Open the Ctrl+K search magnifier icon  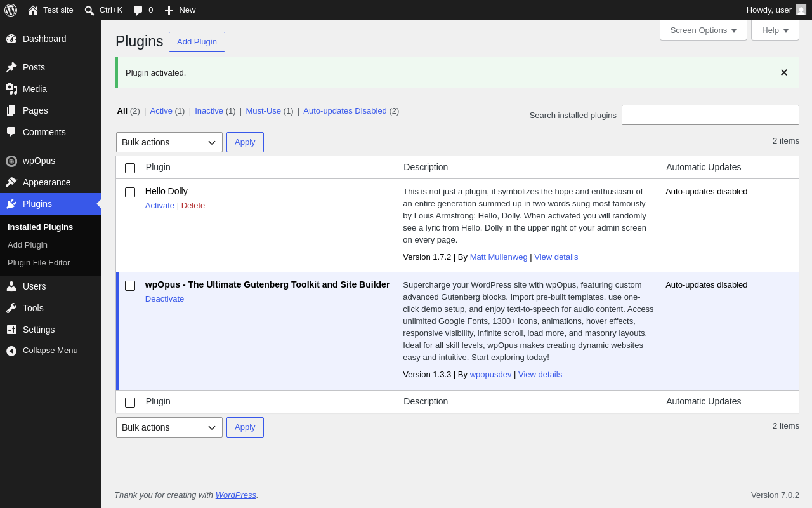pos(89,10)
